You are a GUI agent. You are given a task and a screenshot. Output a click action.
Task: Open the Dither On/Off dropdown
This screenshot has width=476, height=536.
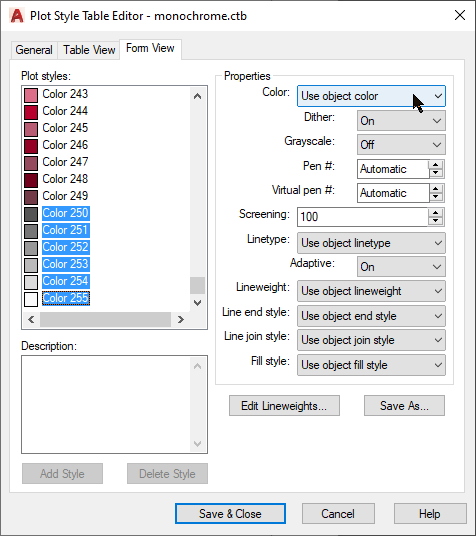[401, 121]
